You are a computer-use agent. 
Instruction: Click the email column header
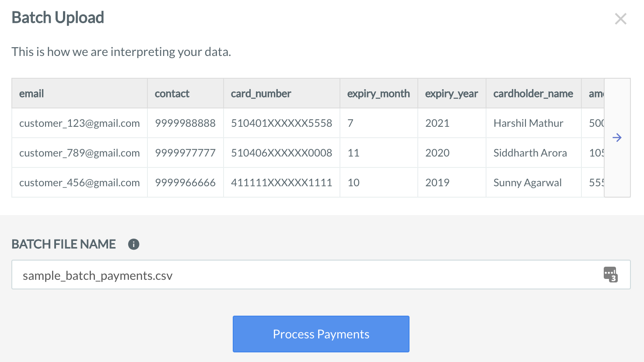31,93
